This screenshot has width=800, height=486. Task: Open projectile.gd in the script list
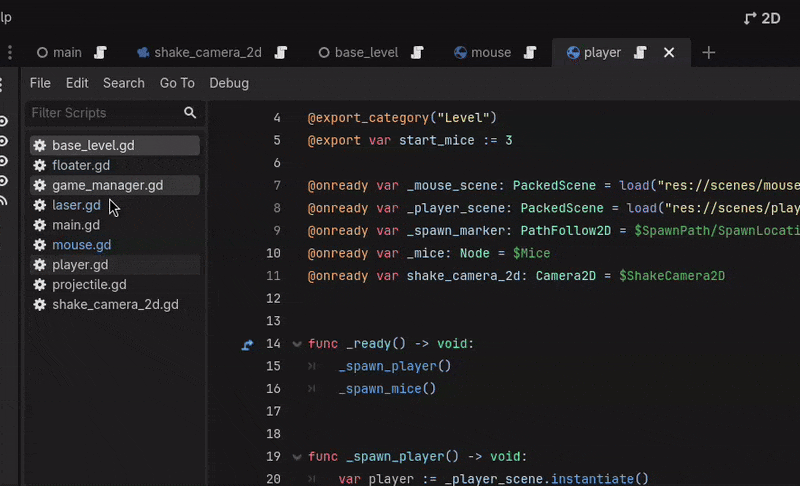(x=115, y=285)
